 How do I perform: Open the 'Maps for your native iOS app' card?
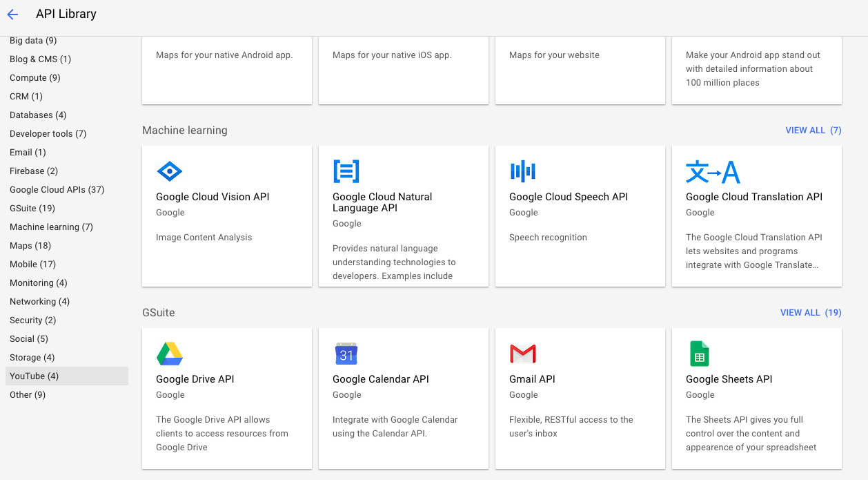point(404,70)
